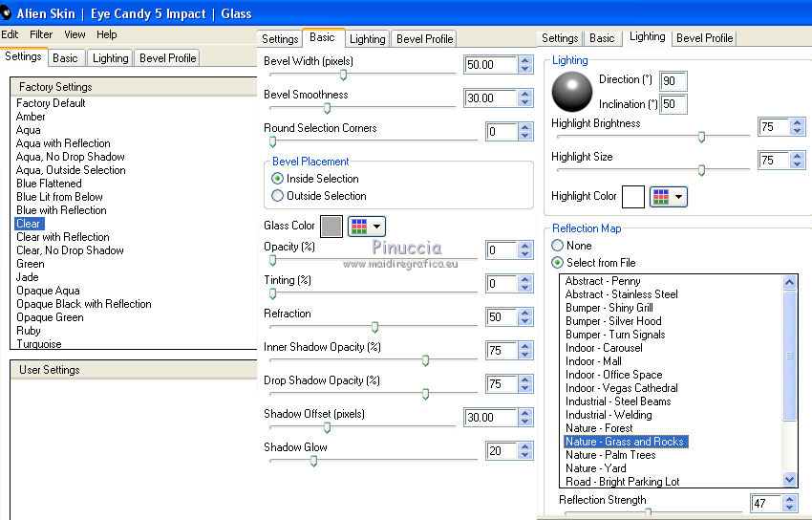Viewport: 812px width, 520px height.
Task: Select the Jade preset
Action: [28, 277]
